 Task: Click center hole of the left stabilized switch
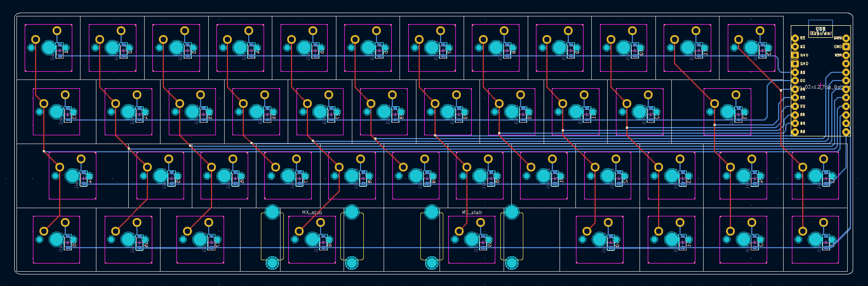(312, 239)
